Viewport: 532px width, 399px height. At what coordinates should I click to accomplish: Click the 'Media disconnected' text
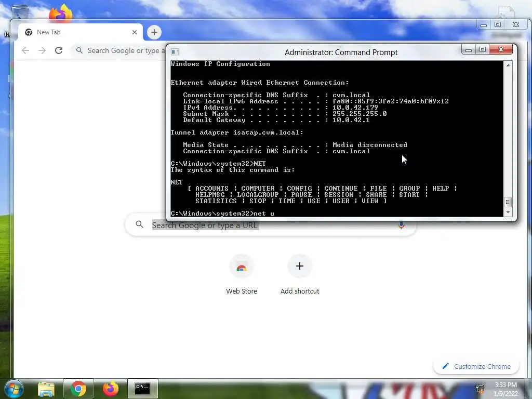tap(370, 145)
